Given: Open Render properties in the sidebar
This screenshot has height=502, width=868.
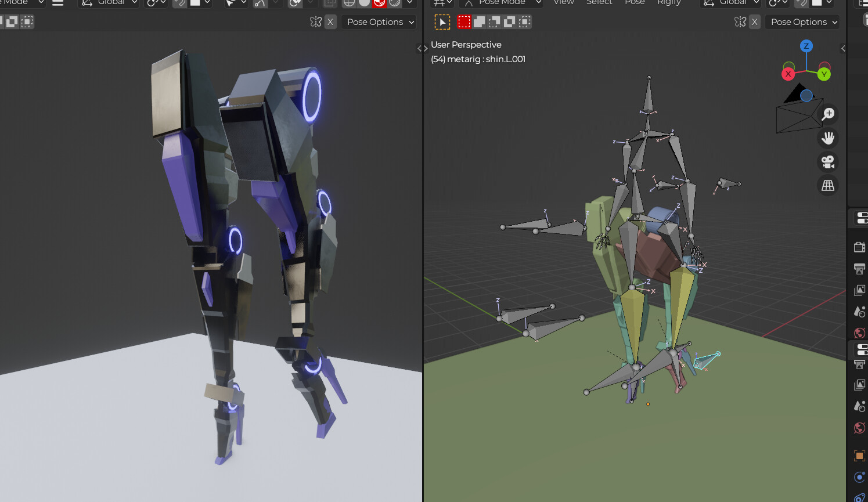Looking at the screenshot, I should (x=859, y=246).
